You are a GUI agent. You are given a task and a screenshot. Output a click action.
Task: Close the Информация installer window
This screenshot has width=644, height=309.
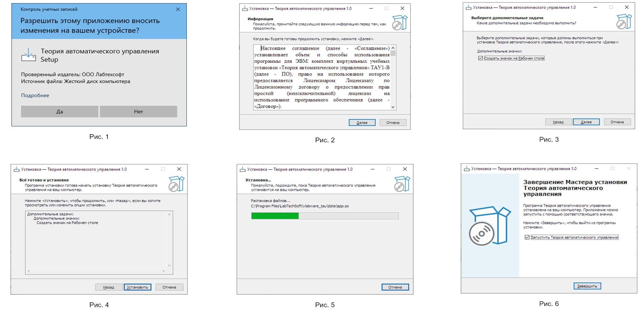(x=402, y=8)
